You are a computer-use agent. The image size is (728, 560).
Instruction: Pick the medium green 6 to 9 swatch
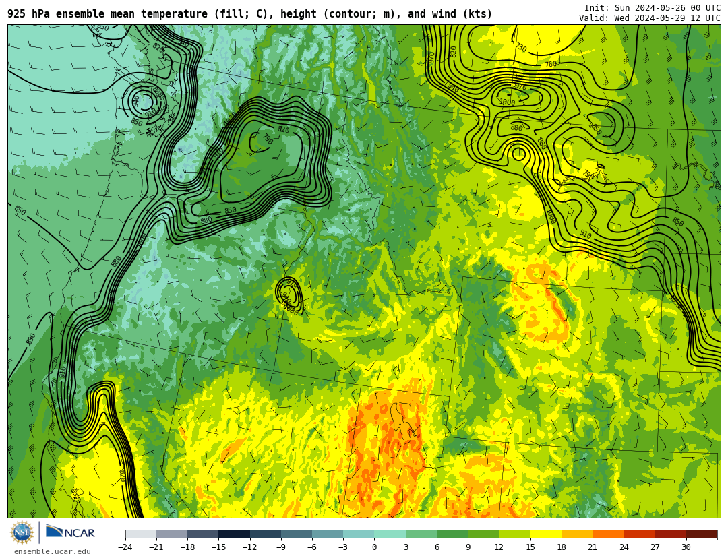tap(452, 534)
